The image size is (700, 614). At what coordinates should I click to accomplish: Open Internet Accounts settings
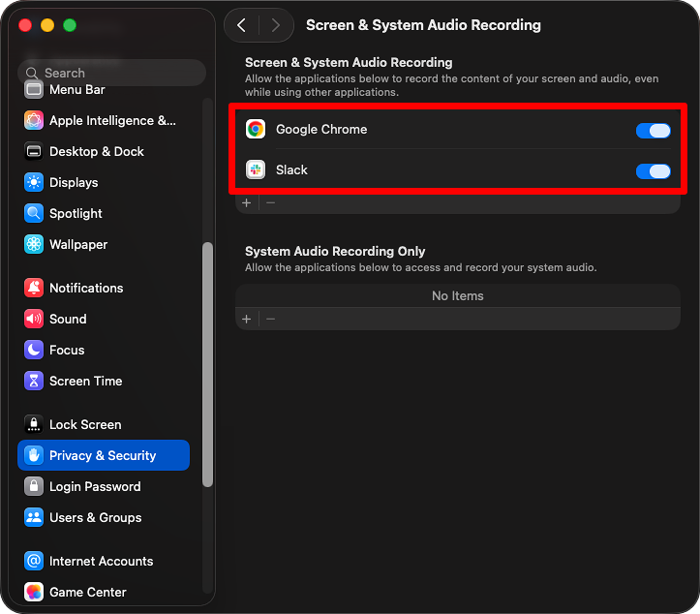pyautogui.click(x=104, y=561)
